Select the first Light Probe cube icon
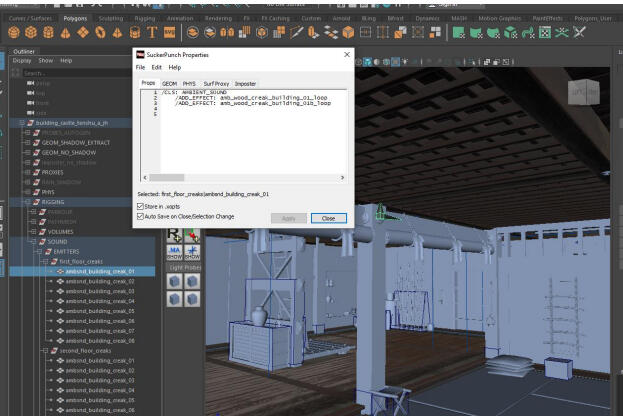The image size is (623, 416). click(x=174, y=282)
